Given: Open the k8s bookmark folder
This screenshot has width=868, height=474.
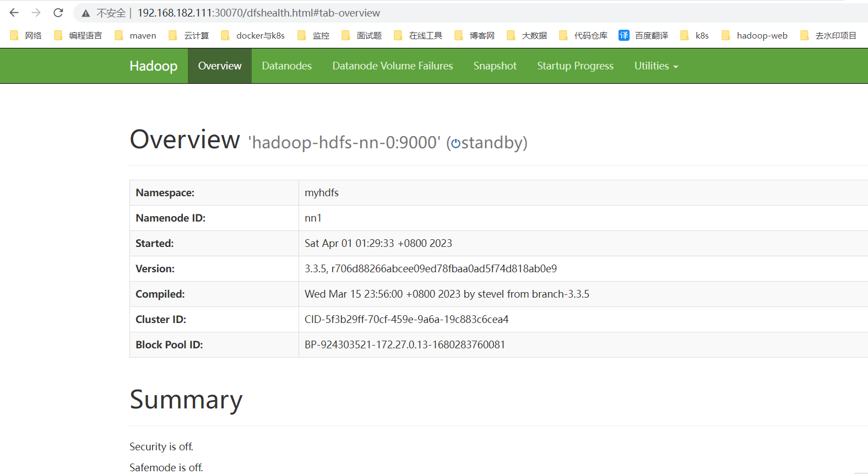Looking at the screenshot, I should pyautogui.click(x=695, y=35).
